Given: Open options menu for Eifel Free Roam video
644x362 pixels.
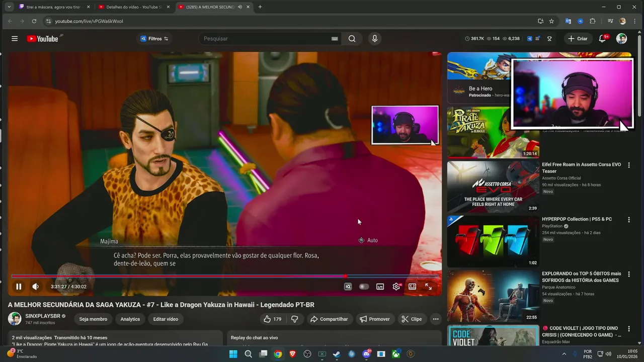Looking at the screenshot, I should coord(629,165).
